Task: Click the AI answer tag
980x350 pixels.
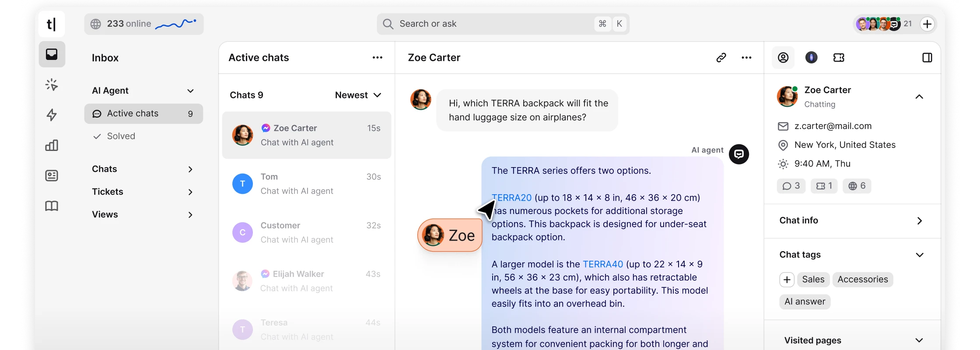Action: 805,302
